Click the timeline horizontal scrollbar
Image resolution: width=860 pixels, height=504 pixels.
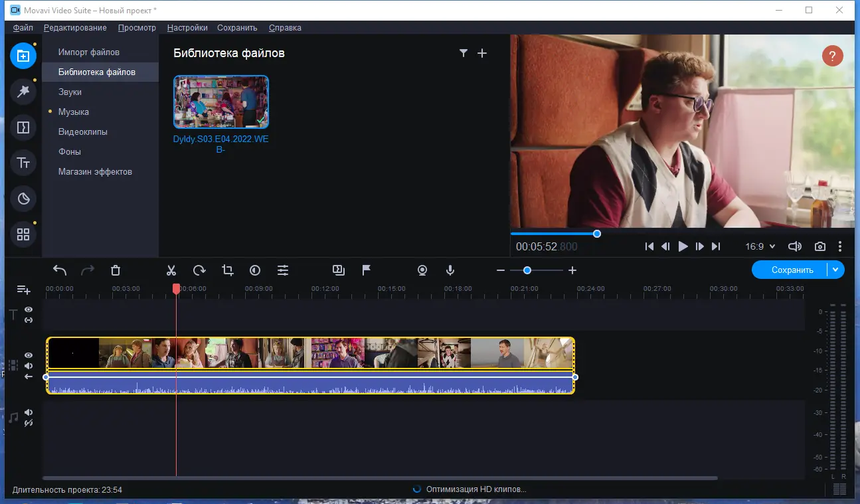[380, 478]
